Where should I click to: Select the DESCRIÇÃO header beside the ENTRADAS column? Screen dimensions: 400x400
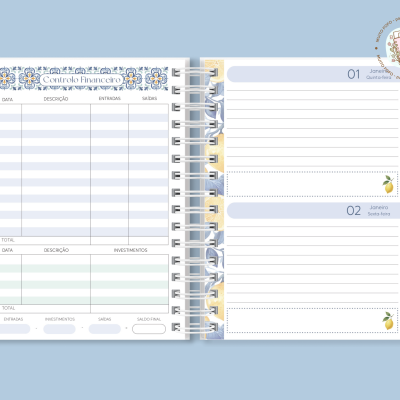(x=56, y=99)
